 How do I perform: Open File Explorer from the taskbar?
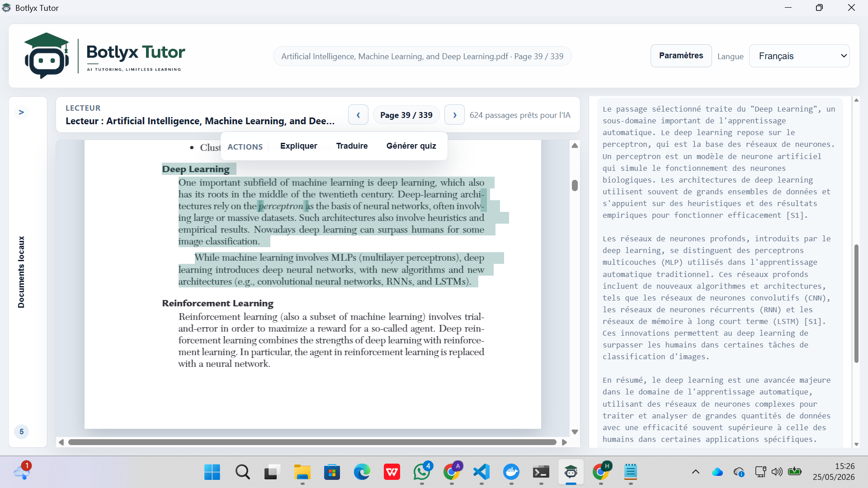(302, 472)
